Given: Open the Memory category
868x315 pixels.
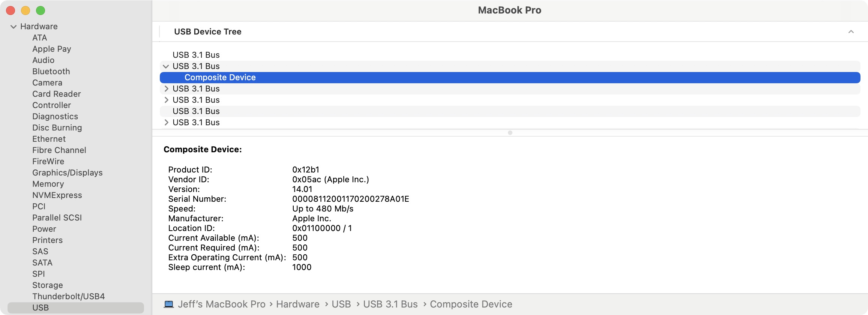Looking at the screenshot, I should pos(48,184).
